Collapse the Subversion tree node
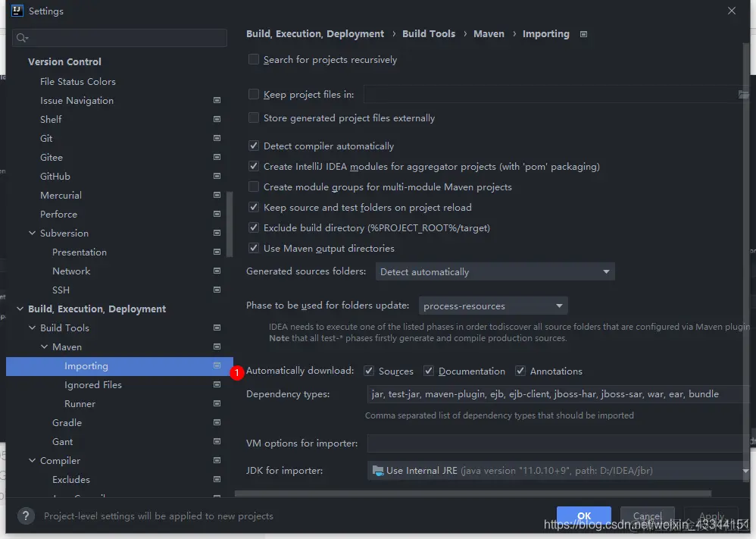Viewport: 756px width, 539px height. [x=33, y=233]
